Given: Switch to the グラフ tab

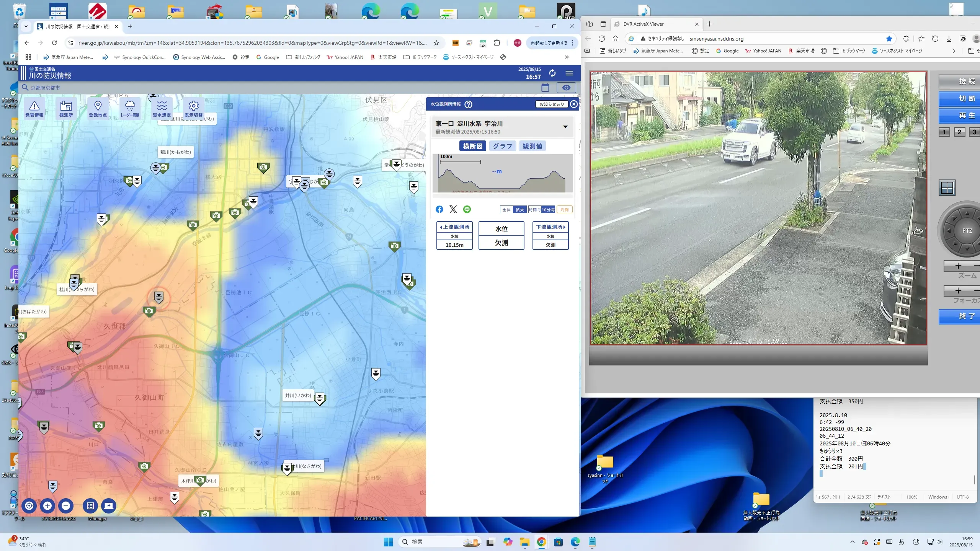Looking at the screenshot, I should click(x=502, y=146).
